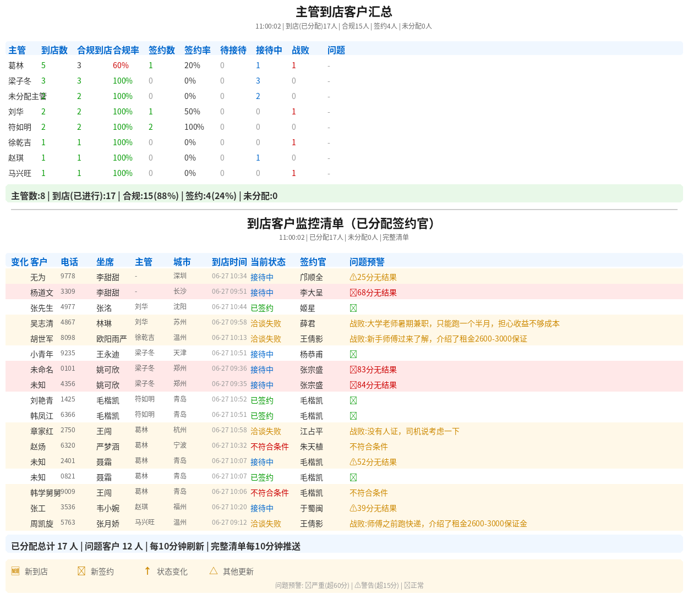The image size is (688, 616).
Task: Click the title 主管到店客户汇总
Action: (344, 12)
